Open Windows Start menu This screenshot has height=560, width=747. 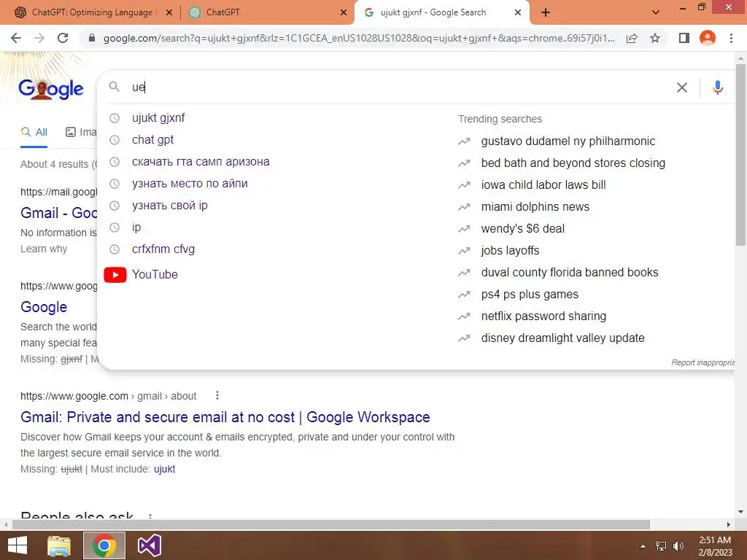pyautogui.click(x=18, y=545)
